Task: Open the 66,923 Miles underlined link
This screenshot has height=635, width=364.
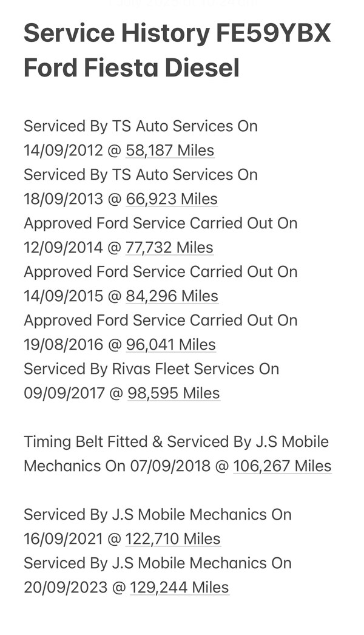Action: [172, 199]
